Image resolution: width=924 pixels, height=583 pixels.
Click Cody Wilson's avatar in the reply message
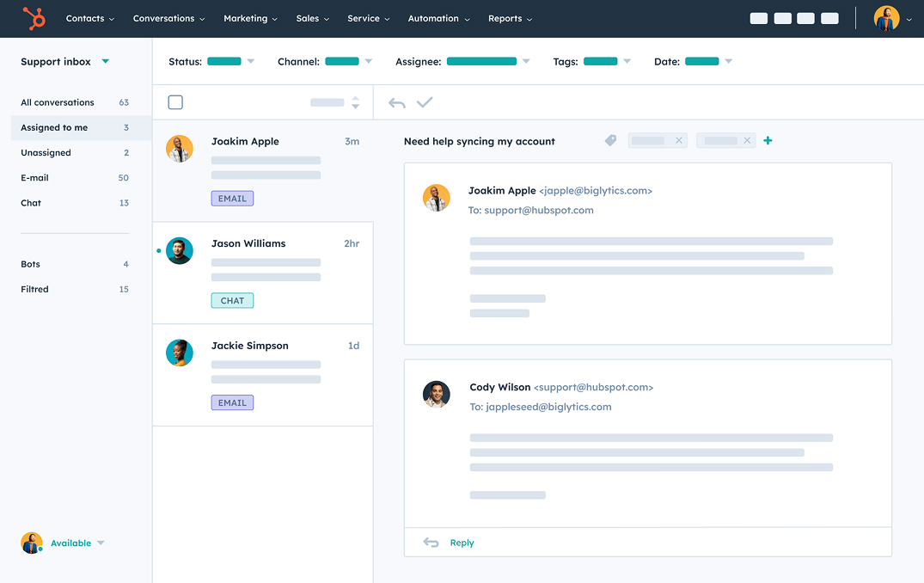point(437,395)
